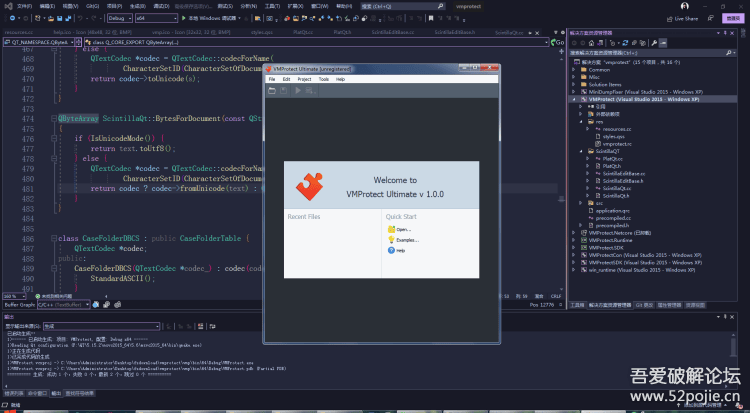Click the bookmark icon in Visual Studio toolbar
750x413 pixels.
tap(431, 18)
